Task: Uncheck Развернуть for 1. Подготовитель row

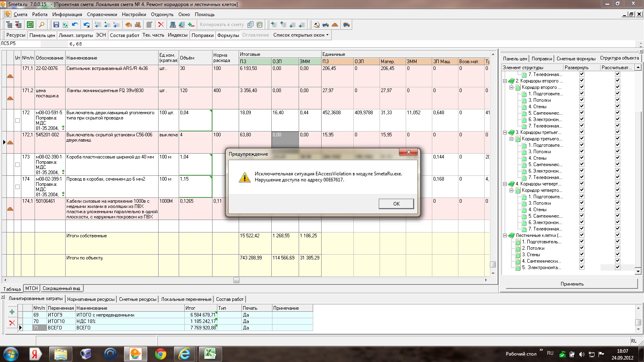Action: (582, 241)
